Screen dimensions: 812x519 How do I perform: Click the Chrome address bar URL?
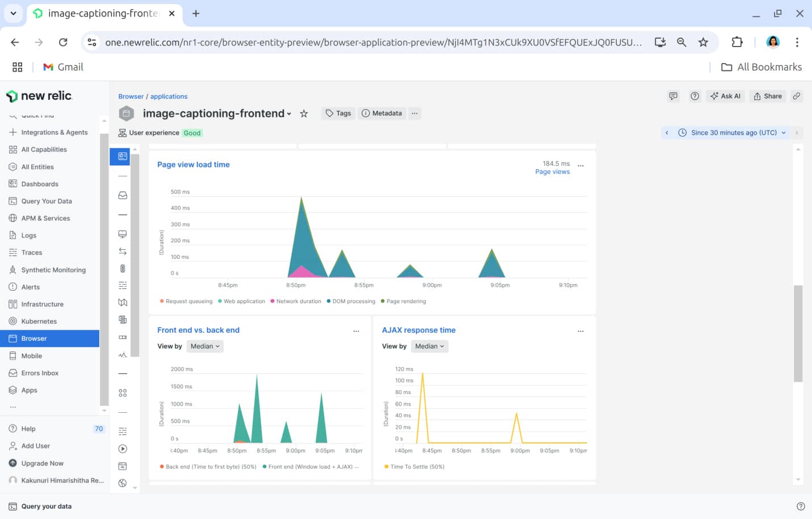click(x=373, y=43)
